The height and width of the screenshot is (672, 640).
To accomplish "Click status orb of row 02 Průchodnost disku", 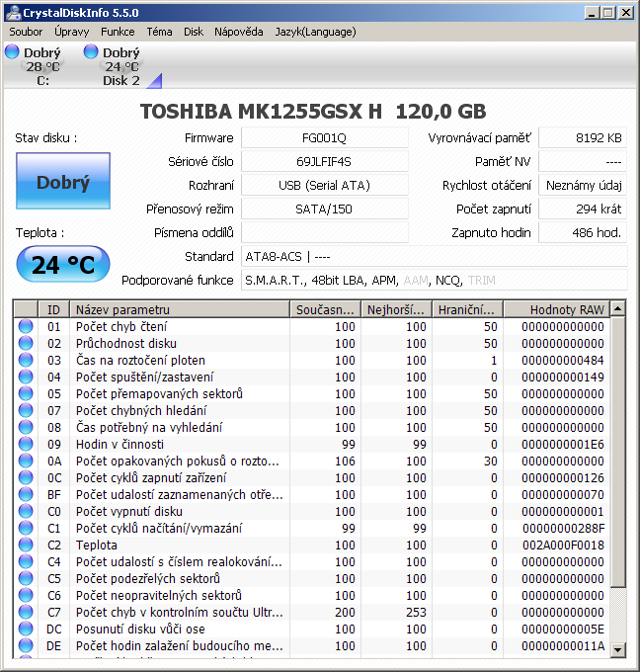I will [x=26, y=343].
